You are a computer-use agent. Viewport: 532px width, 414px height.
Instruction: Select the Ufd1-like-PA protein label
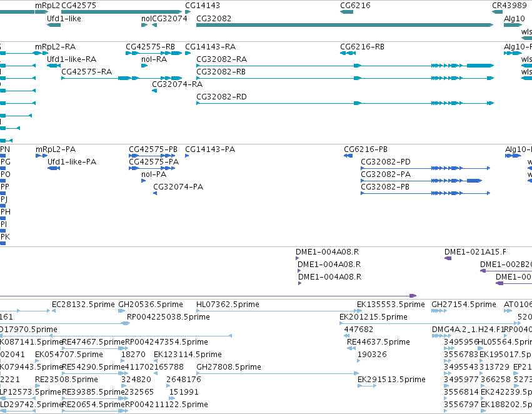click(72, 162)
